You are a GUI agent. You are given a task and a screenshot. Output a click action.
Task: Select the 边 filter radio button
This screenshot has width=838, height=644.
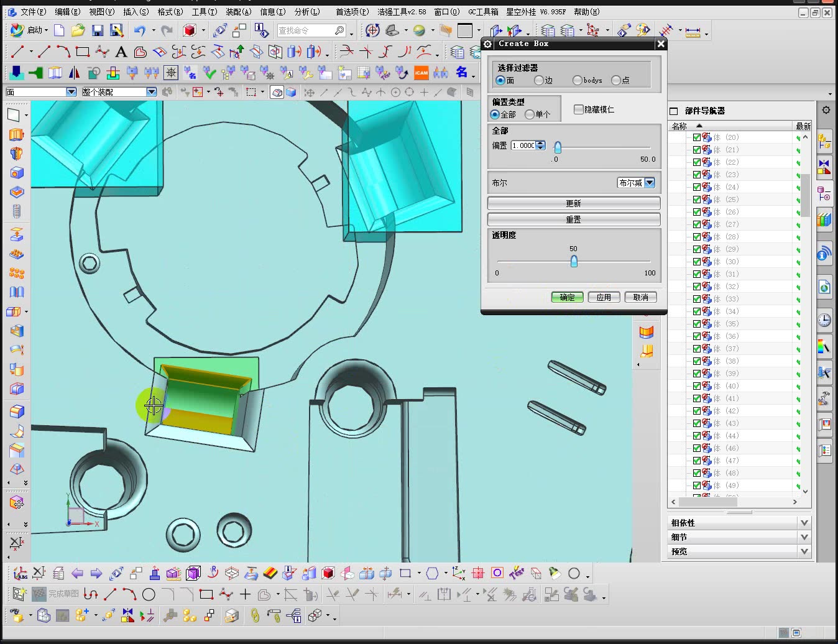coord(539,80)
